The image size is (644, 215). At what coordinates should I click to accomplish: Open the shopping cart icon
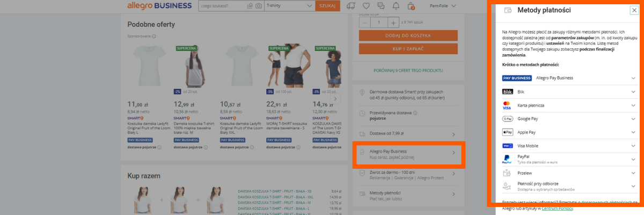tap(411, 6)
